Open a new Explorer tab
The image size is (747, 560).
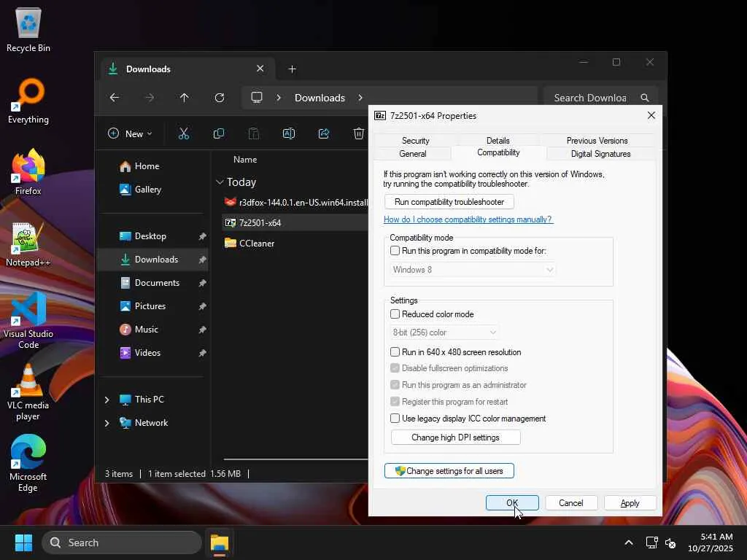pos(292,69)
